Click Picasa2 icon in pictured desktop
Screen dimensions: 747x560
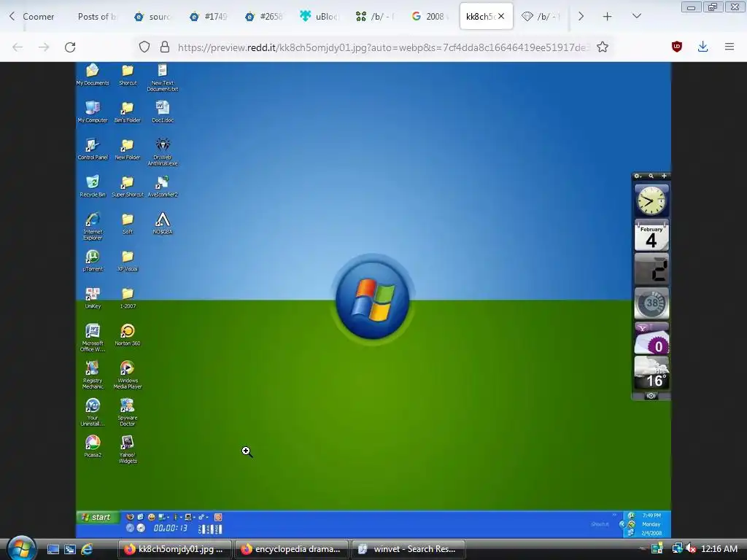(93, 446)
